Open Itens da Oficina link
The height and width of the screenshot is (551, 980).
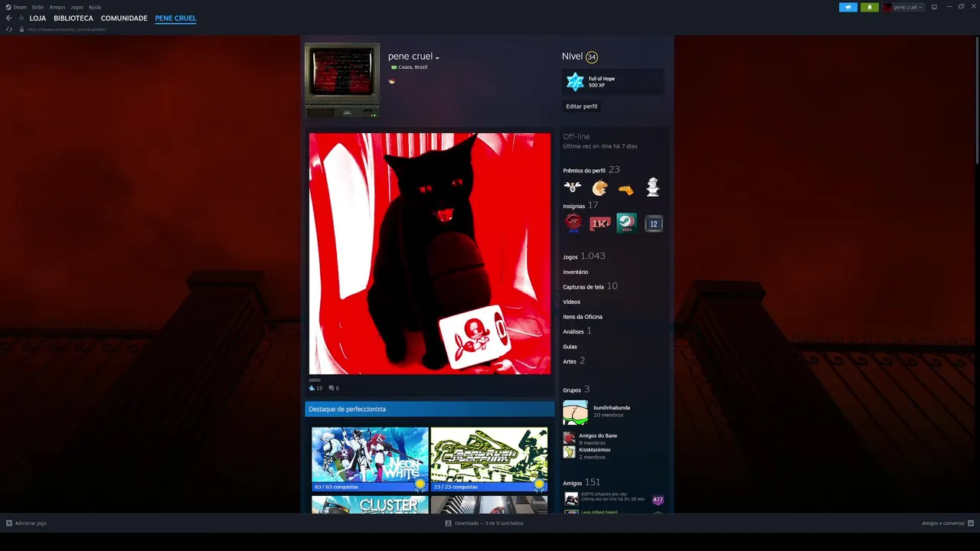(x=583, y=317)
